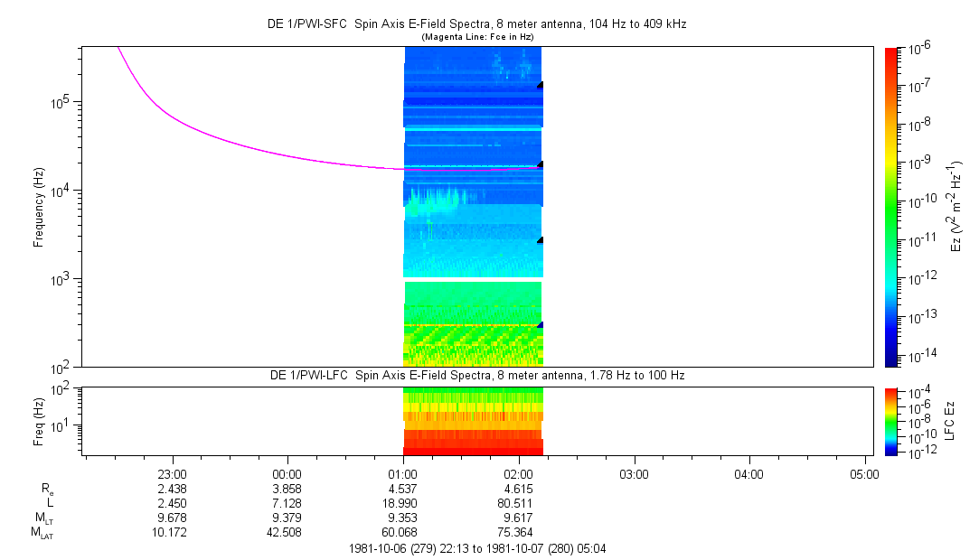Select the 01:00 time tick label
This screenshot has width=979, height=560.
point(402,473)
